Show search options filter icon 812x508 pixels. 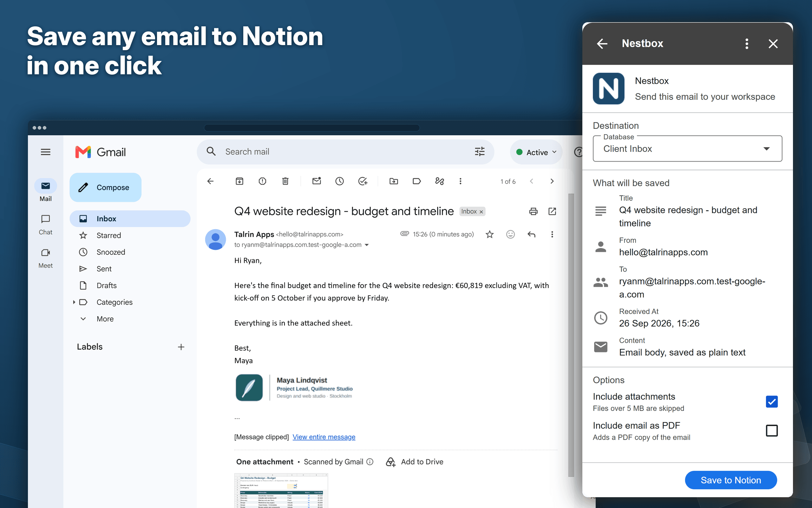coord(480,152)
